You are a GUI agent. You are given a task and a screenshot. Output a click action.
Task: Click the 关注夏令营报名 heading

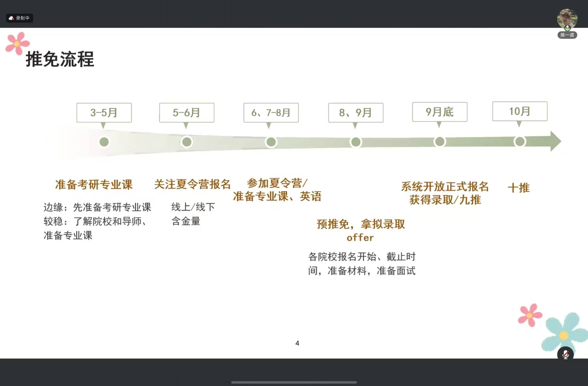pos(192,184)
